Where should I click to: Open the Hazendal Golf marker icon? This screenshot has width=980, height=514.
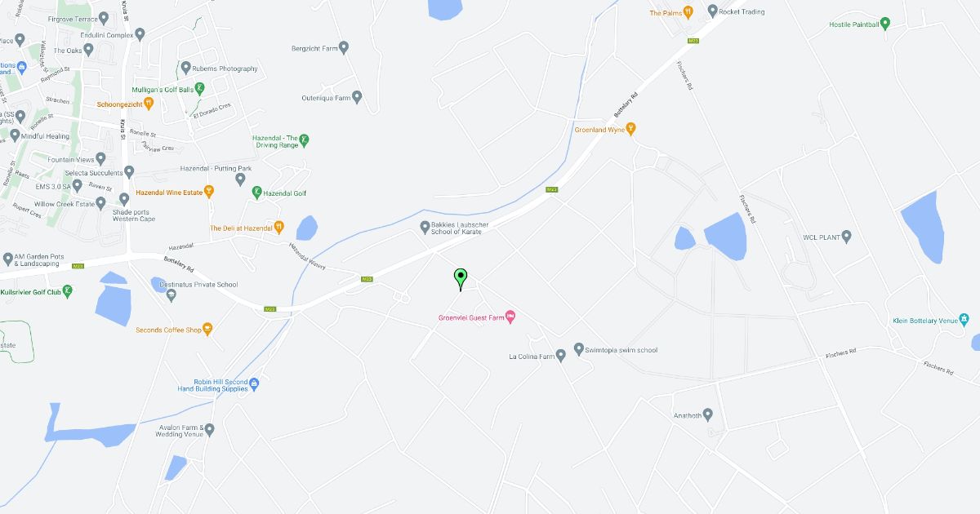click(256, 193)
